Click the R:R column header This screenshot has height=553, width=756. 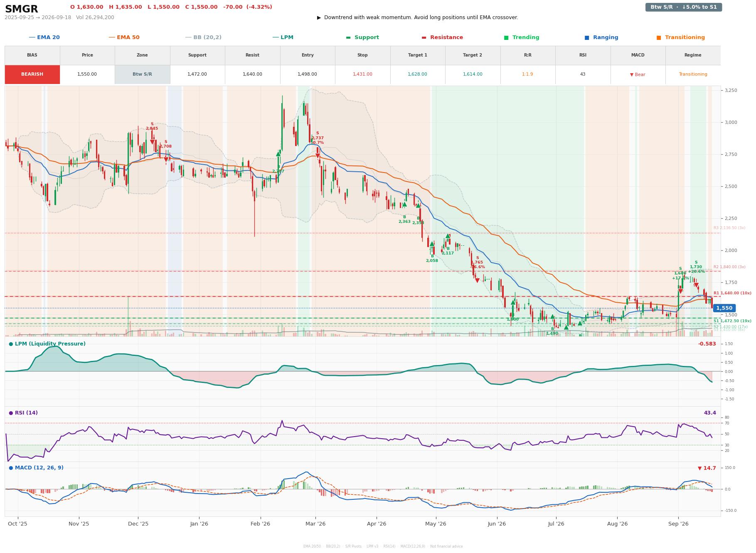[528, 55]
